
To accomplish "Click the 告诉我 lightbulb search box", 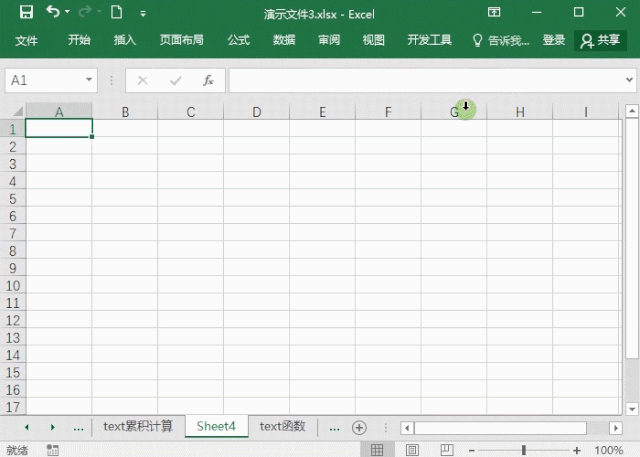I will point(500,40).
